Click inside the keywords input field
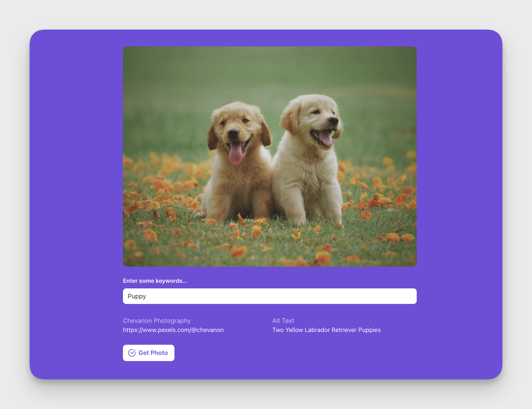Image resolution: width=532 pixels, height=409 pixels. [270, 296]
